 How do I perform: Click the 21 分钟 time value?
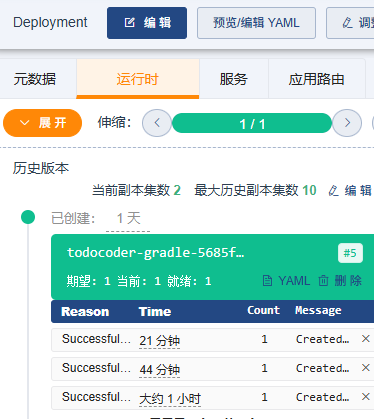[160, 341]
